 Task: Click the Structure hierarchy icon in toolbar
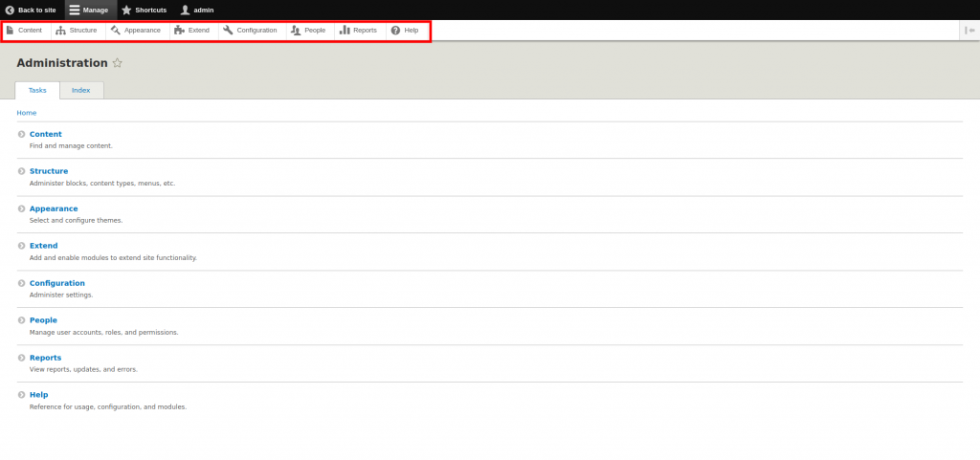[61, 31]
